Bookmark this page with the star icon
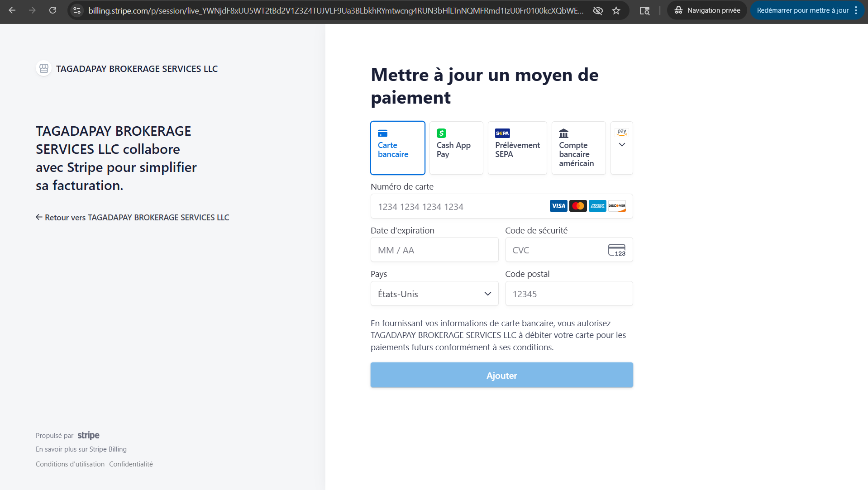The image size is (868, 490). coord(616,10)
